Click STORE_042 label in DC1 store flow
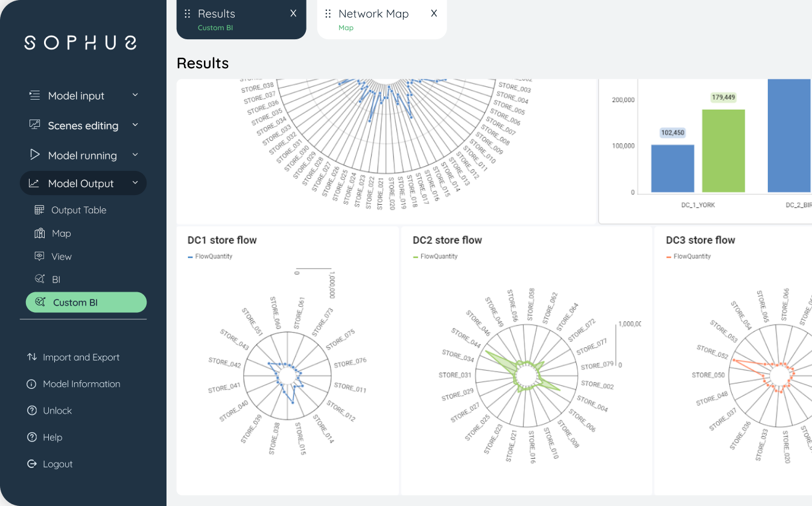The width and height of the screenshot is (812, 506). 225,363
